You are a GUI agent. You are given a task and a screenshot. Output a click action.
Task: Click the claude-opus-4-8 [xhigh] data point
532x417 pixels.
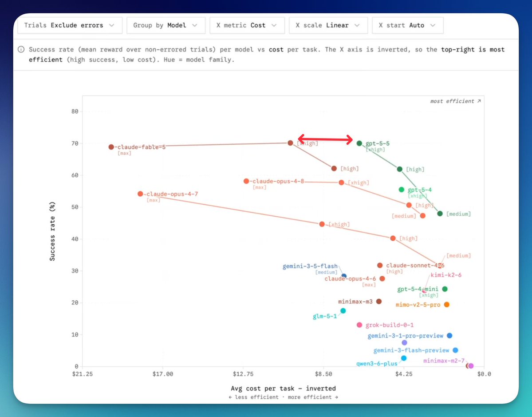point(342,183)
